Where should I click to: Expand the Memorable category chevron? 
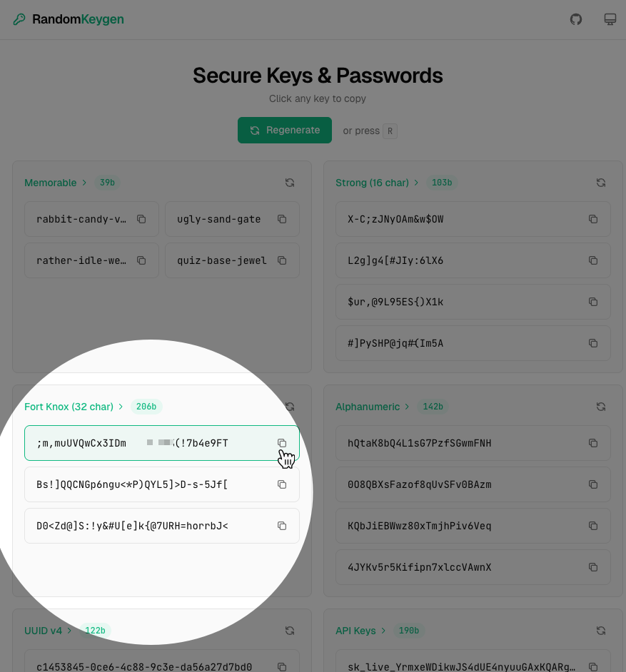coord(84,183)
